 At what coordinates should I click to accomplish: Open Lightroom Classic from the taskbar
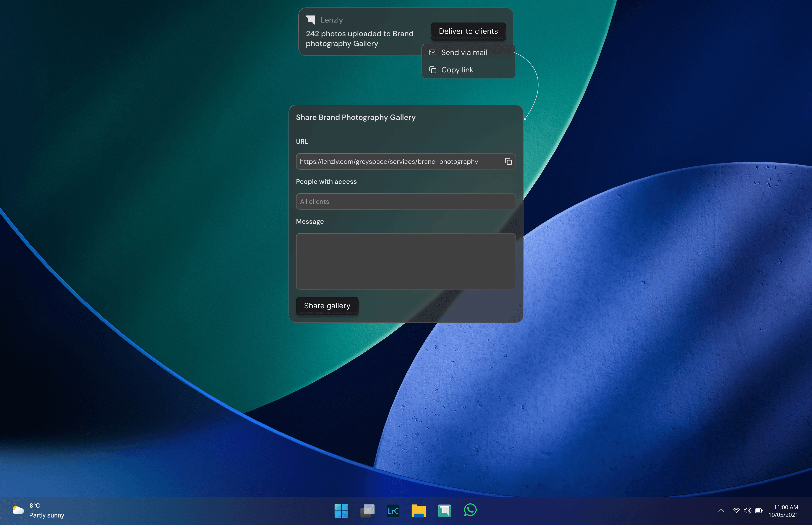click(393, 511)
